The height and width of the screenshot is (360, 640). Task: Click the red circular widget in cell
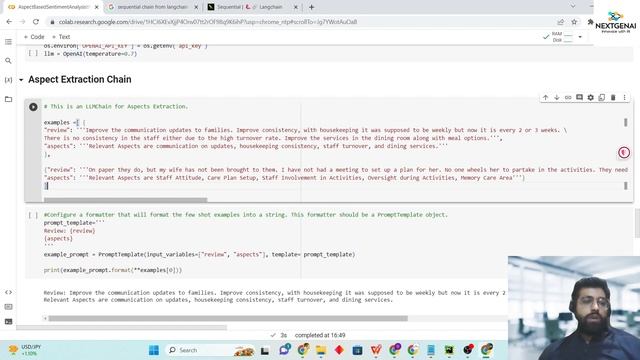click(x=624, y=153)
